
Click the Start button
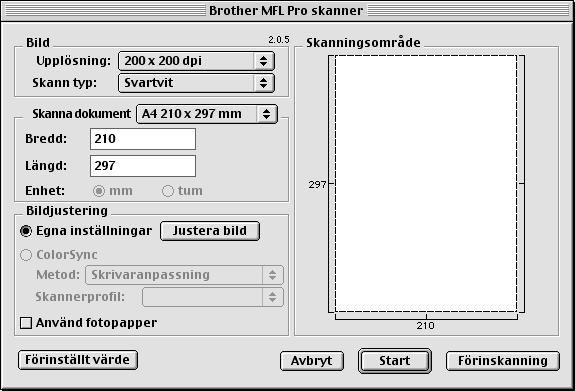tap(395, 361)
